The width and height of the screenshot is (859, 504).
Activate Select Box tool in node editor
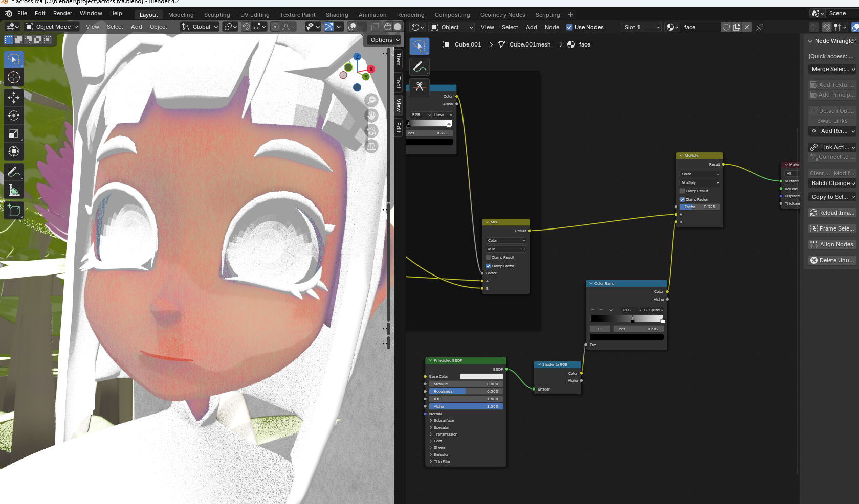(420, 47)
